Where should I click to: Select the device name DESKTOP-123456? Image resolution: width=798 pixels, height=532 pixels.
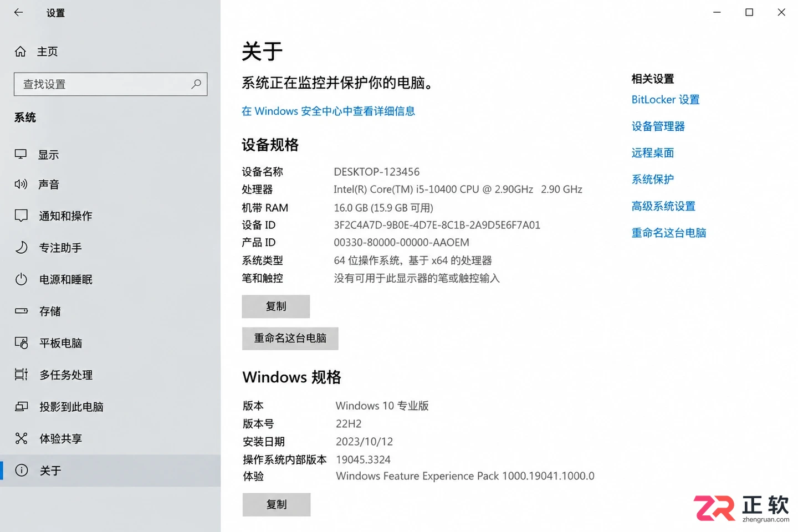(x=377, y=172)
